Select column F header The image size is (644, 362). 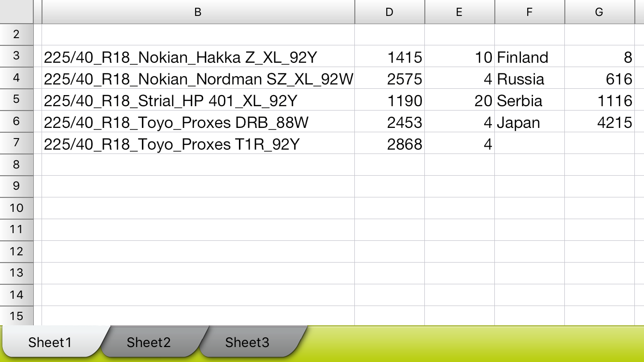(x=529, y=12)
